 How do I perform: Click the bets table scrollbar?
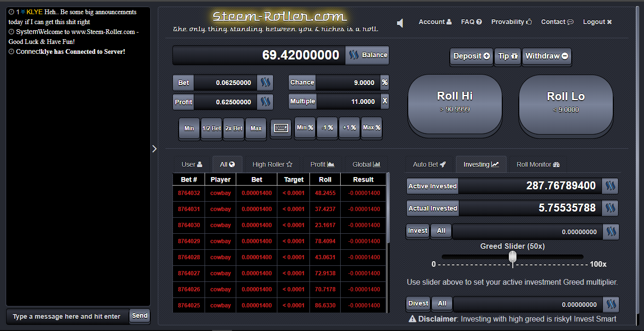(388, 208)
